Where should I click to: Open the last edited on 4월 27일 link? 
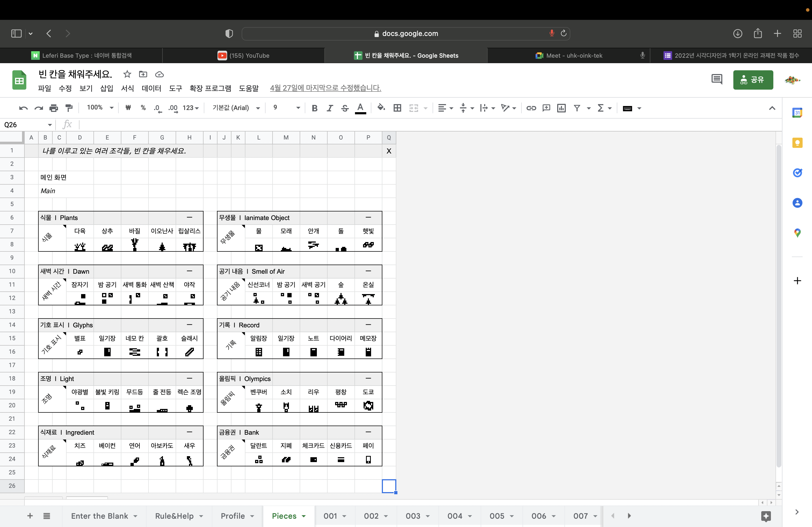tap(325, 88)
